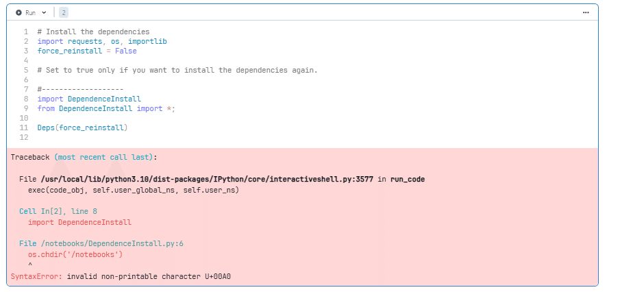Click 'Cell In[2], line 8' reference

point(58,211)
